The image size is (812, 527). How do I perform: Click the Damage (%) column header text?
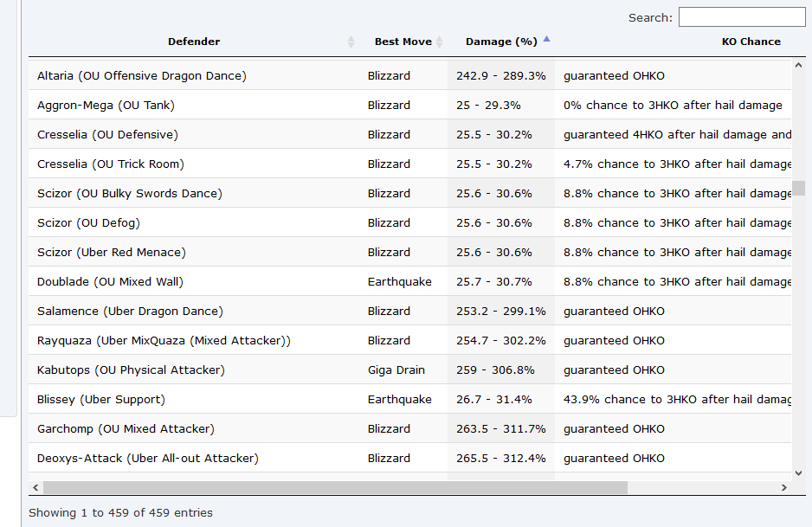click(501, 42)
